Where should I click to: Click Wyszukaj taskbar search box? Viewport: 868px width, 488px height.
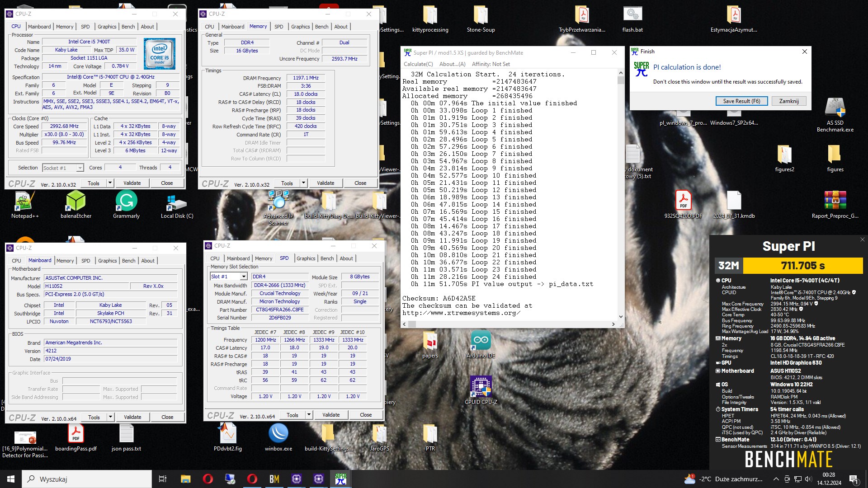(87, 479)
